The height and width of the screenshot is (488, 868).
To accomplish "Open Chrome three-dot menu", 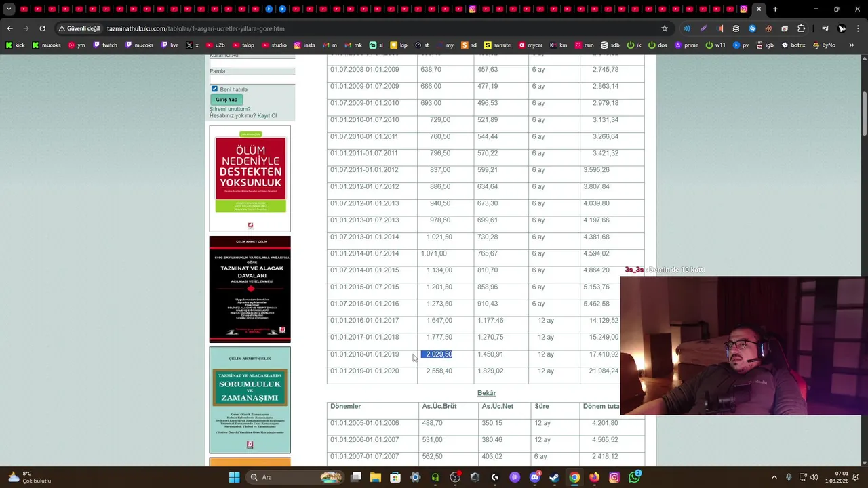I will (x=858, y=28).
